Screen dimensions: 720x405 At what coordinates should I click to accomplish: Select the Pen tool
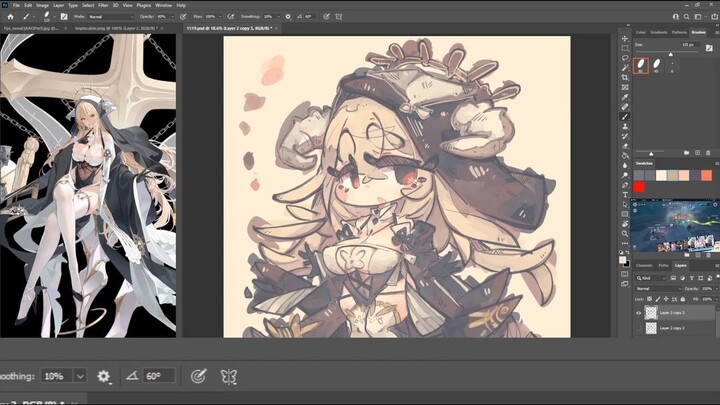click(625, 185)
